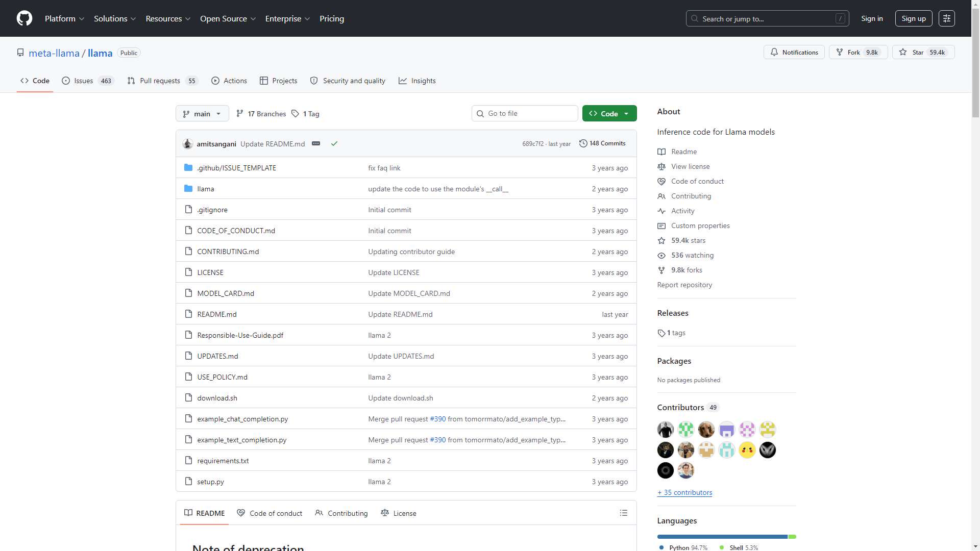Open pull request #390 link in example_chat_completion.py row
The width and height of the screenshot is (980, 551).
pyautogui.click(x=438, y=419)
